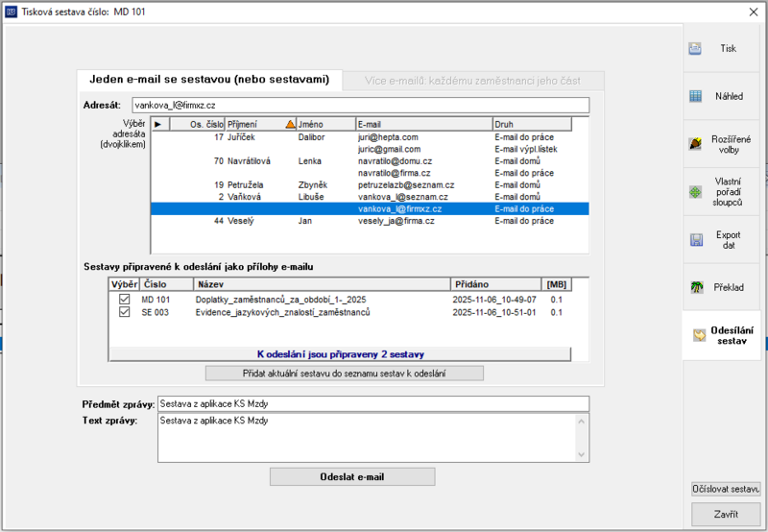The height and width of the screenshot is (532, 768).
Task: Click the Zavřít button
Action: [726, 514]
